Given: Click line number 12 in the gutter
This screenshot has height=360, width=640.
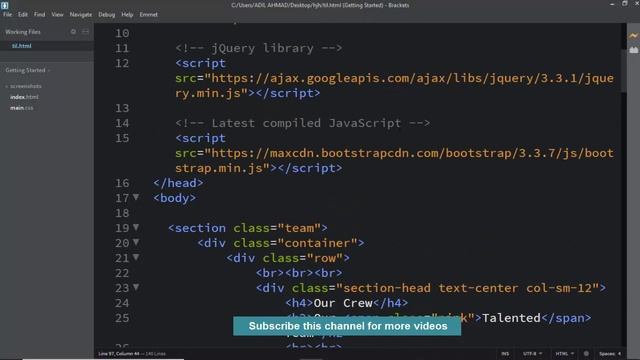Looking at the screenshot, I should [x=122, y=63].
